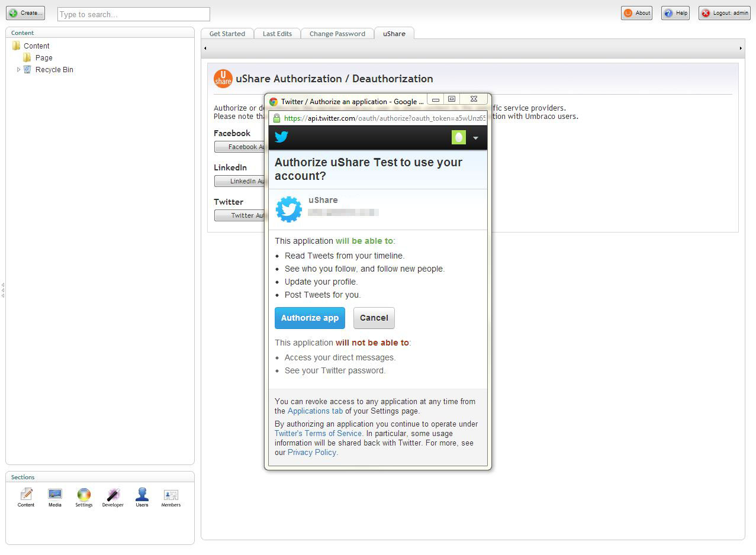756x555 pixels.
Task: Switch to the Change Password tab
Action: [337, 34]
